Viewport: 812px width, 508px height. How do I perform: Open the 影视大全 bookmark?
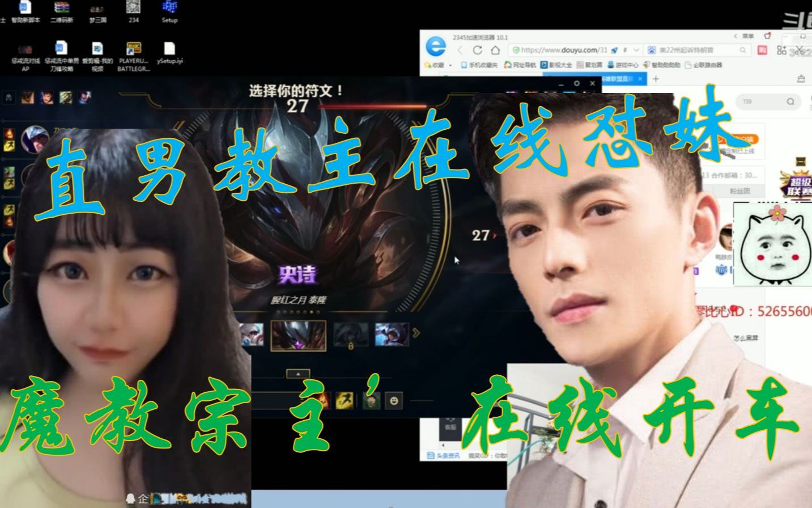pos(556,65)
